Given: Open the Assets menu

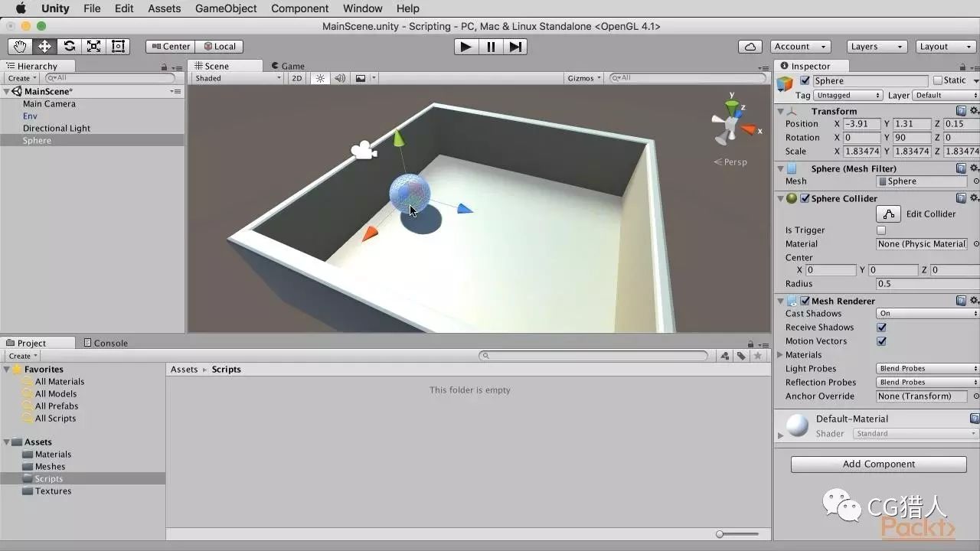Looking at the screenshot, I should pos(165,8).
